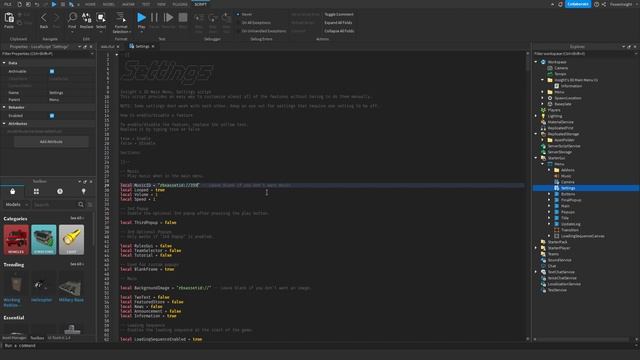
Task: Expand the Lighting tree node
Action: [536, 116]
